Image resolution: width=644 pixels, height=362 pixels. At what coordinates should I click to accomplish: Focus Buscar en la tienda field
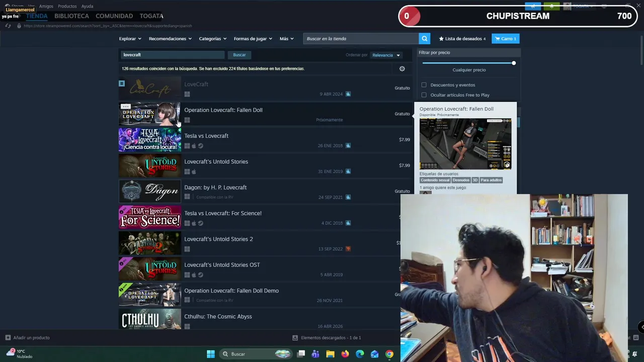pyautogui.click(x=361, y=39)
